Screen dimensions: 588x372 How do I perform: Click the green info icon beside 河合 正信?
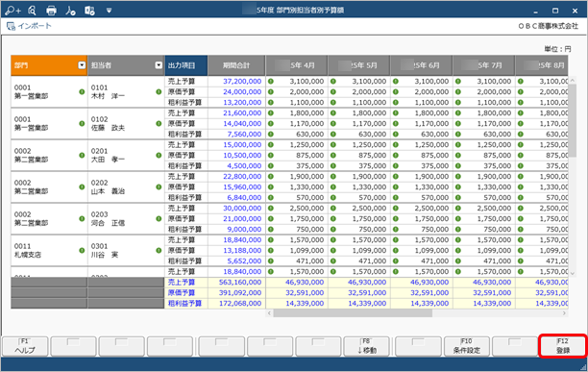pos(159,218)
